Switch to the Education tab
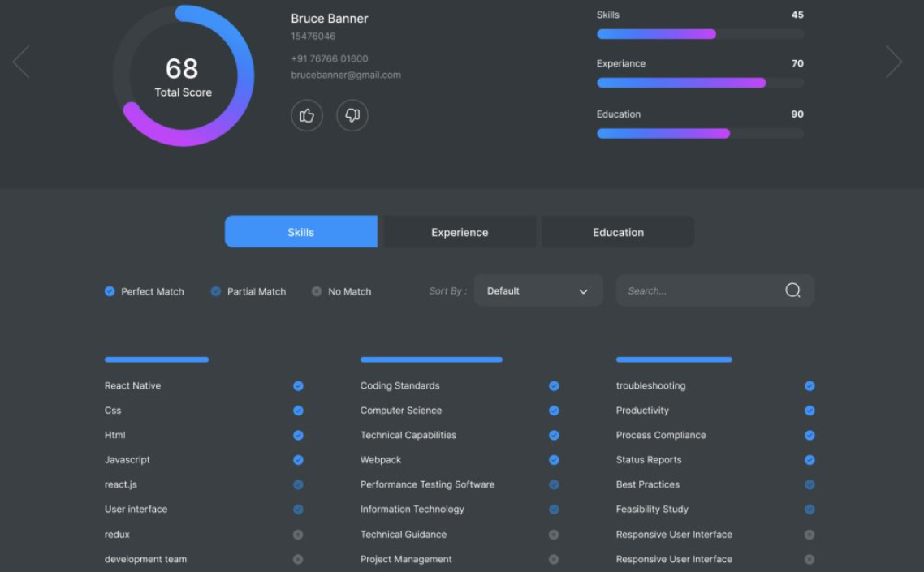Viewport: 924px width, 572px height. [x=618, y=231]
